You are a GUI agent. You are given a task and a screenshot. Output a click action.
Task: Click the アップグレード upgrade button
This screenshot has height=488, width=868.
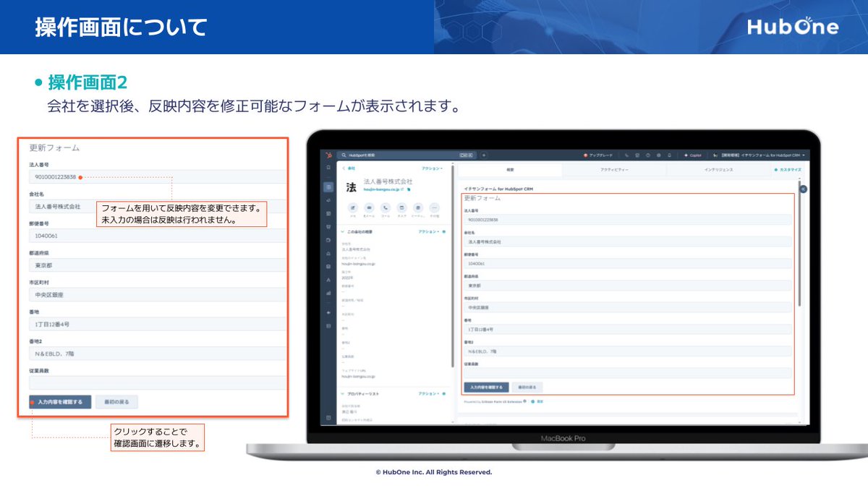[x=598, y=155]
